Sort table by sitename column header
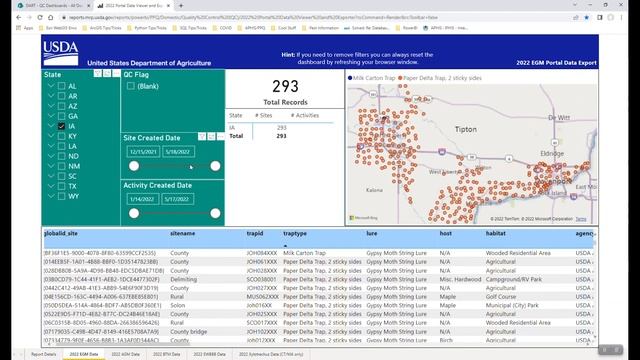 (x=182, y=233)
